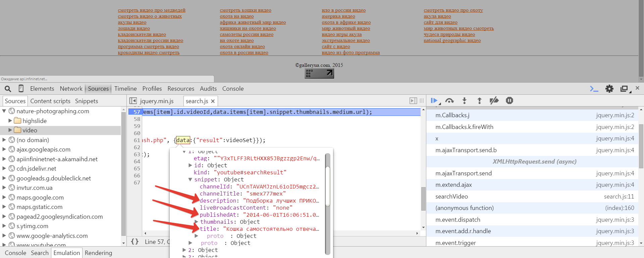Click the code editor horizontal scrollbar
Screen dimensions: 644x258
[281, 233]
